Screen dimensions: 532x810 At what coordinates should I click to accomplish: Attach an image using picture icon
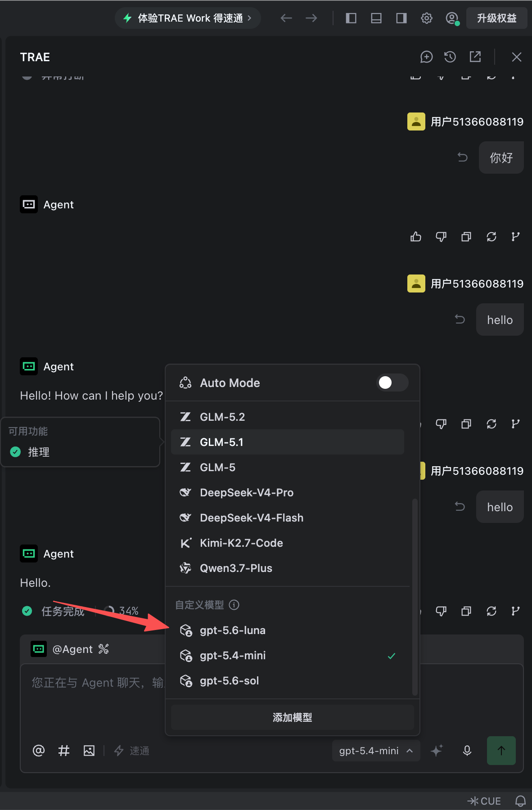tap(89, 750)
